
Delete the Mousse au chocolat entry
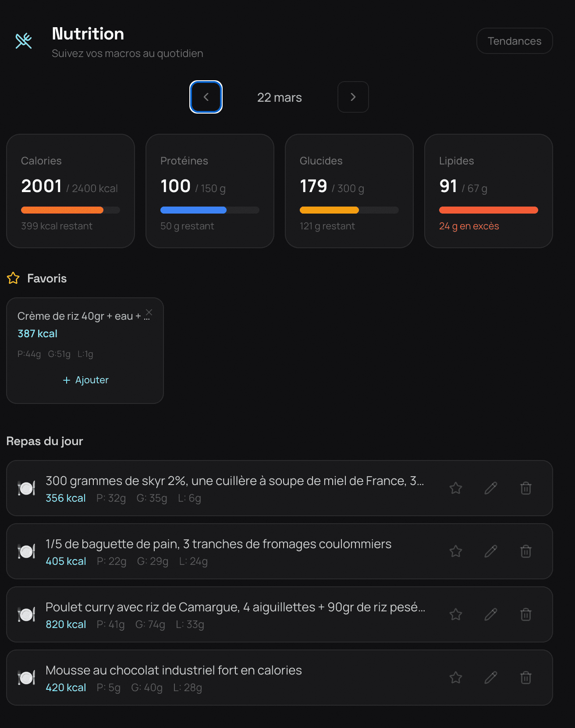[x=526, y=678]
